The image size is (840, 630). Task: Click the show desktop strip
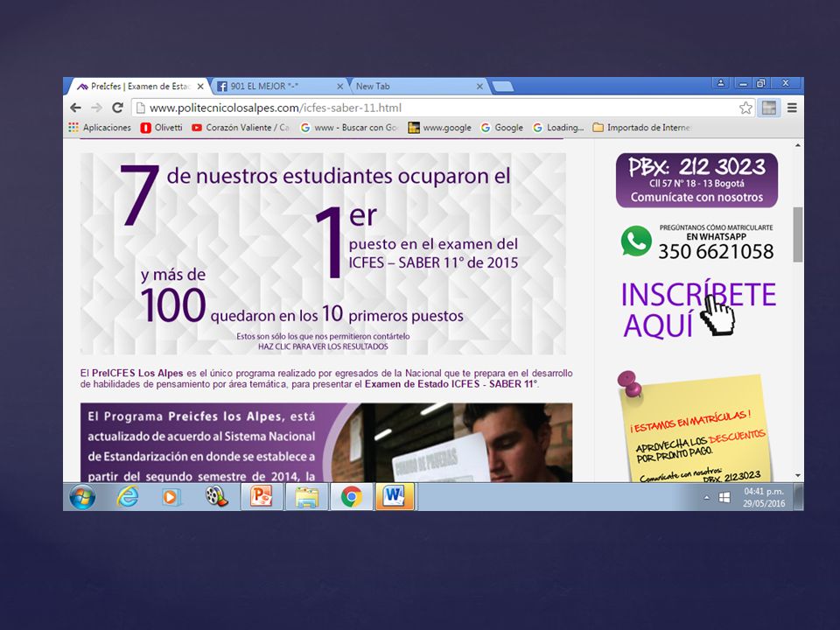799,497
